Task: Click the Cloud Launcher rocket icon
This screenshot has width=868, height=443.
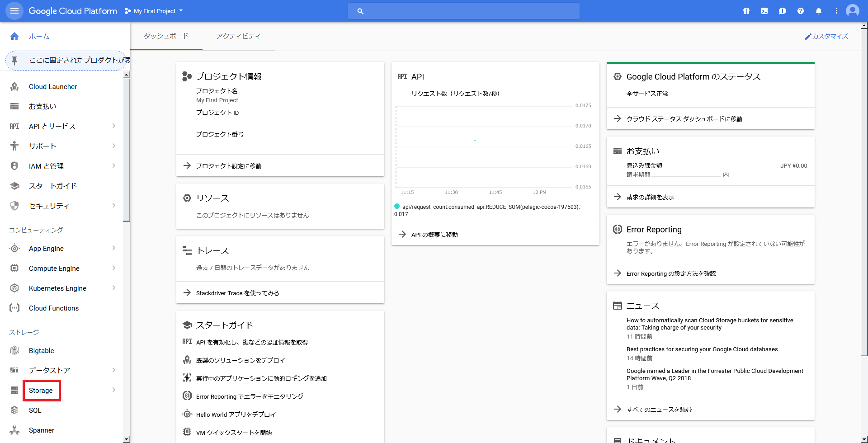Action: (x=14, y=86)
